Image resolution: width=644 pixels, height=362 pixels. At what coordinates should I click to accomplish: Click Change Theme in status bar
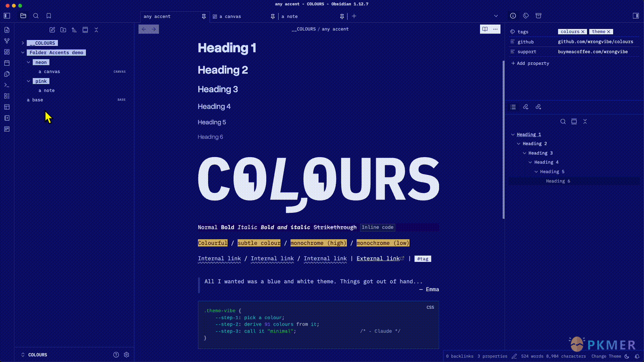[606, 356]
